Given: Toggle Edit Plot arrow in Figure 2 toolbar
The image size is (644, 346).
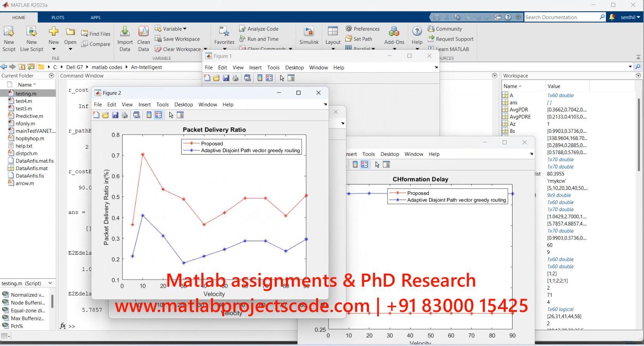Looking at the screenshot, I should pos(171,115).
